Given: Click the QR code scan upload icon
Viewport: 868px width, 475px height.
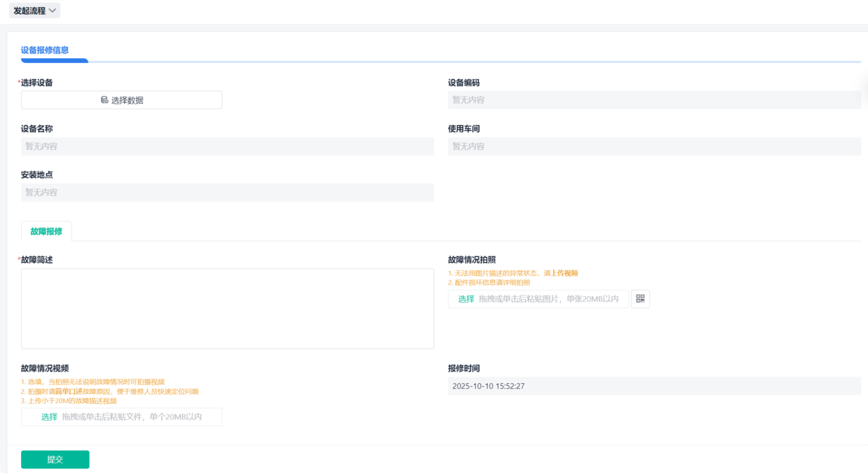Looking at the screenshot, I should pyautogui.click(x=640, y=299).
